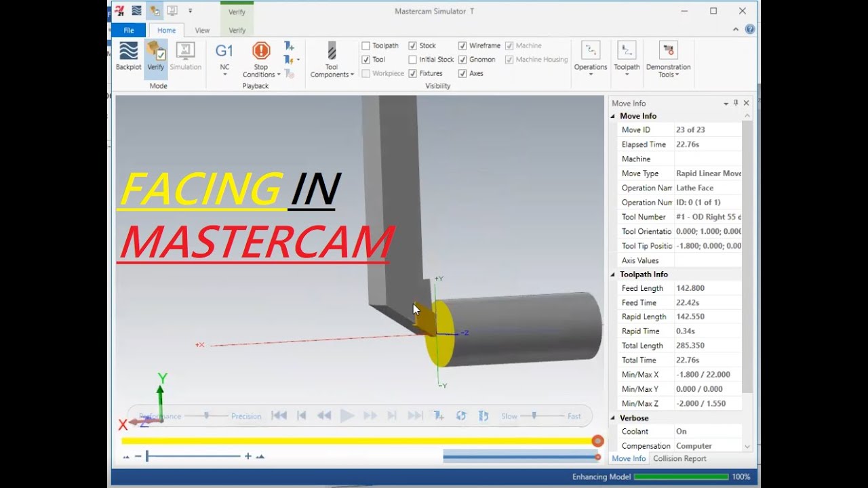Adjust the Slow-Fast speed slider
This screenshot has height=488, width=868.
pyautogui.click(x=534, y=415)
